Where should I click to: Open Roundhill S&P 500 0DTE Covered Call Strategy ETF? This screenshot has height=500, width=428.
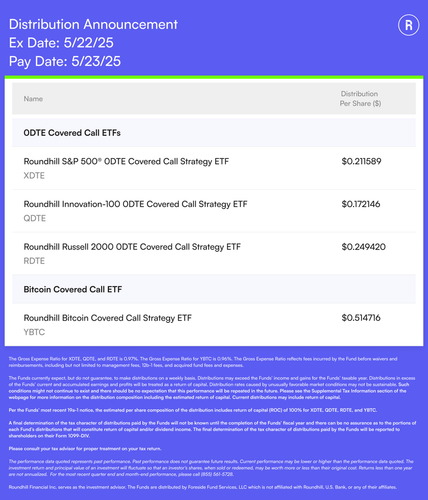click(126, 161)
